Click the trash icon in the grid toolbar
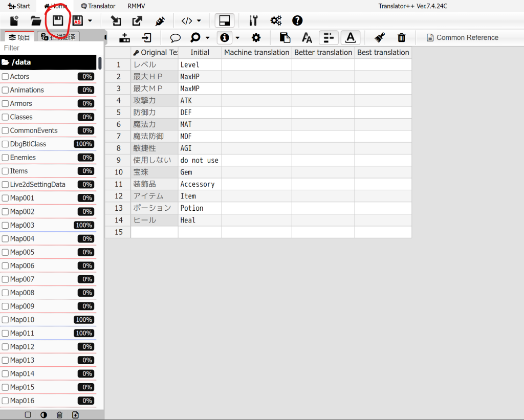This screenshot has width=524, height=420. 402,37
